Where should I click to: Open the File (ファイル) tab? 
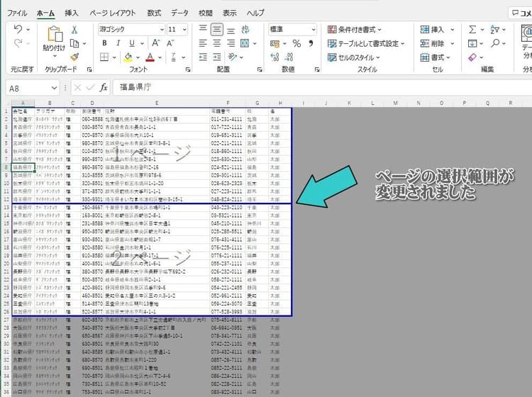tap(17, 13)
